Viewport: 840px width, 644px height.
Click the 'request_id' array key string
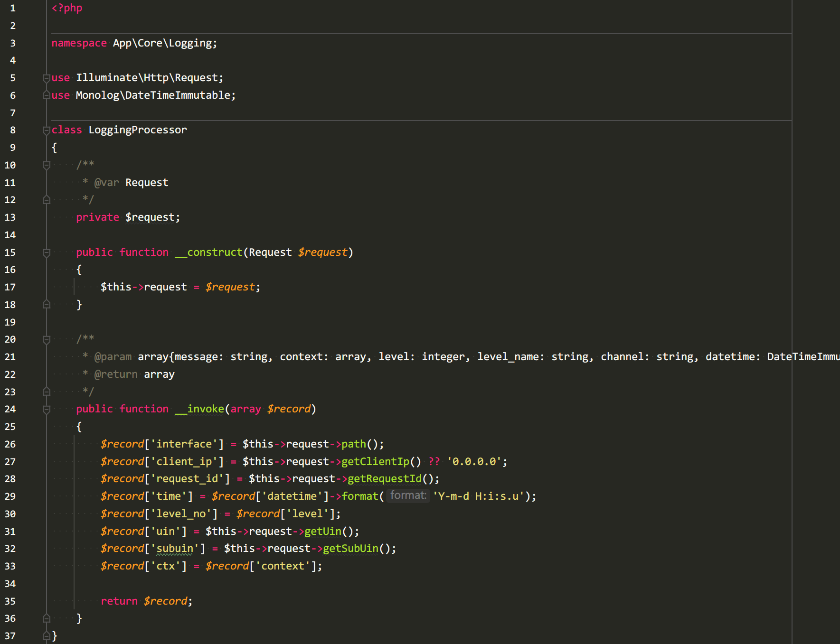[x=187, y=479]
